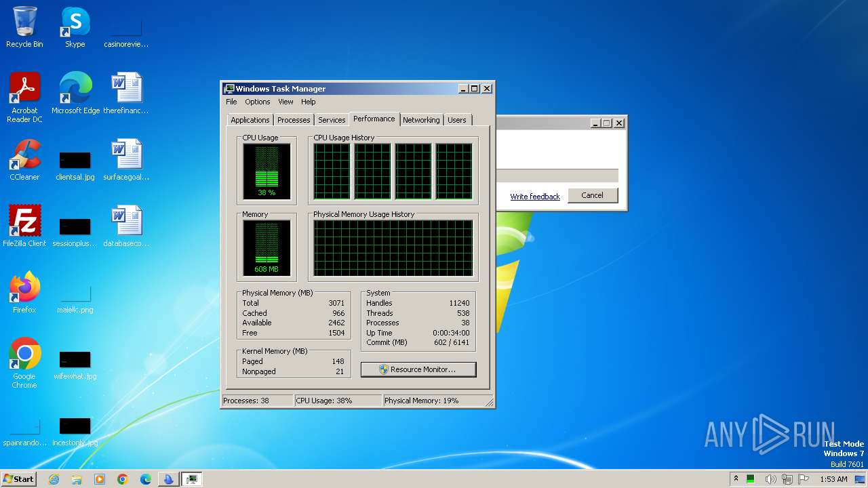Select the Performance tab
Viewport: 868px width, 488px height.
point(374,119)
